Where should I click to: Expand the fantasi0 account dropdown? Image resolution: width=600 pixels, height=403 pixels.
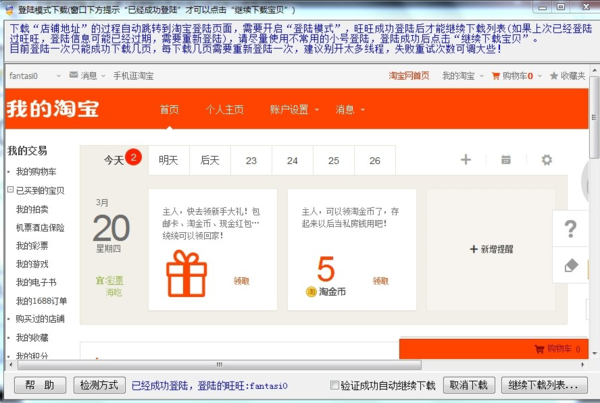coord(59,76)
